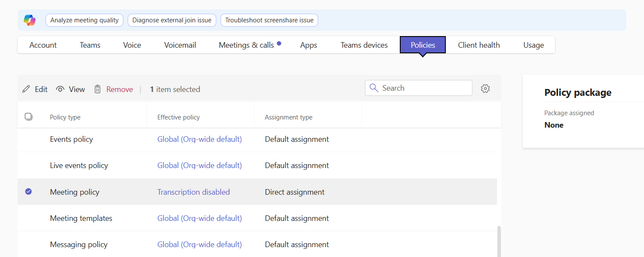Click Direct assignment cell text
Screen dimensions: 644x257
click(x=294, y=192)
